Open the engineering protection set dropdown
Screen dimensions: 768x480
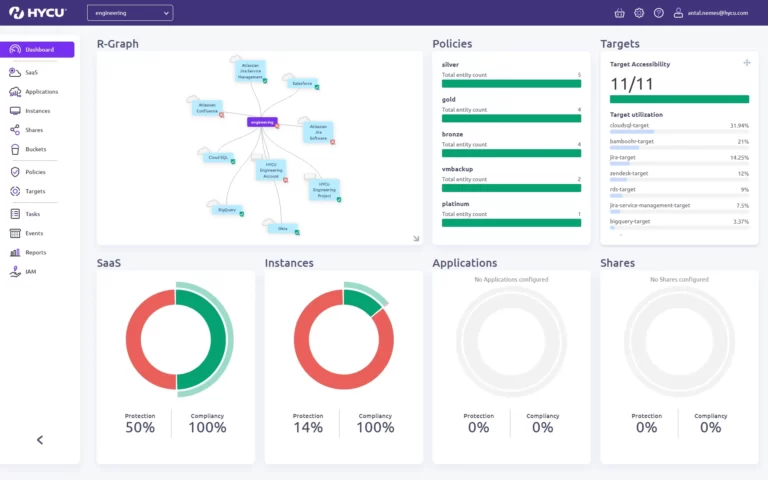(x=130, y=13)
